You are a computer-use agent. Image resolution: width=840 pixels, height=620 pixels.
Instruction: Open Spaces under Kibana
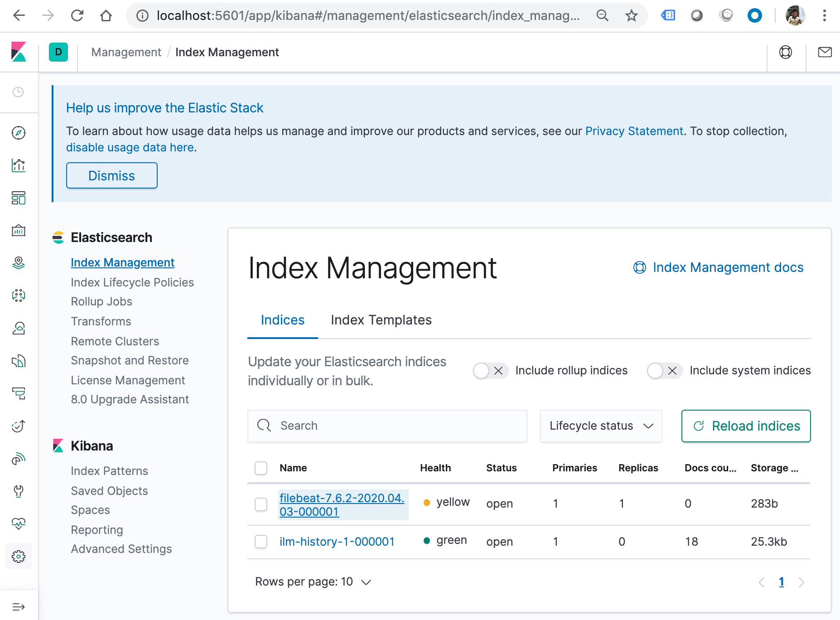coord(90,510)
